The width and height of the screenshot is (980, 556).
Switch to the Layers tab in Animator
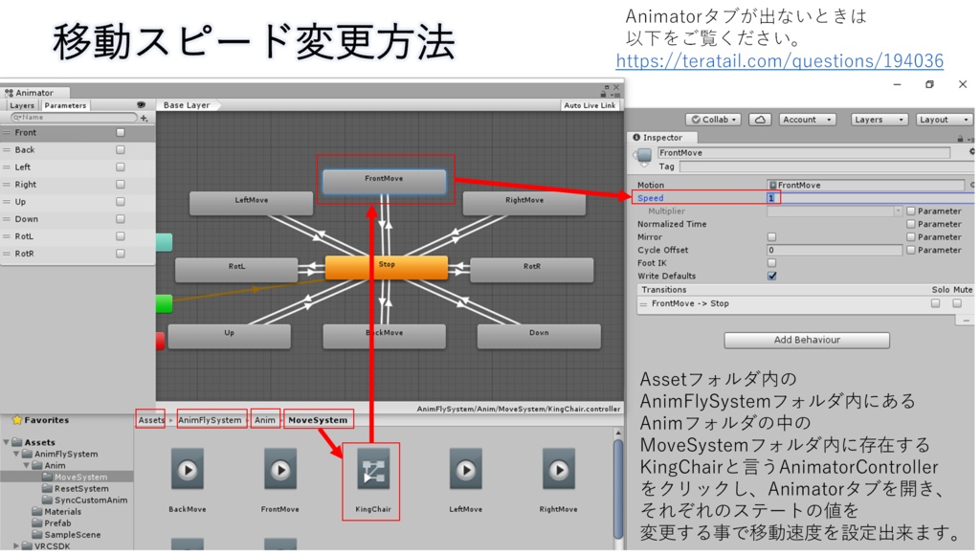pyautogui.click(x=21, y=105)
